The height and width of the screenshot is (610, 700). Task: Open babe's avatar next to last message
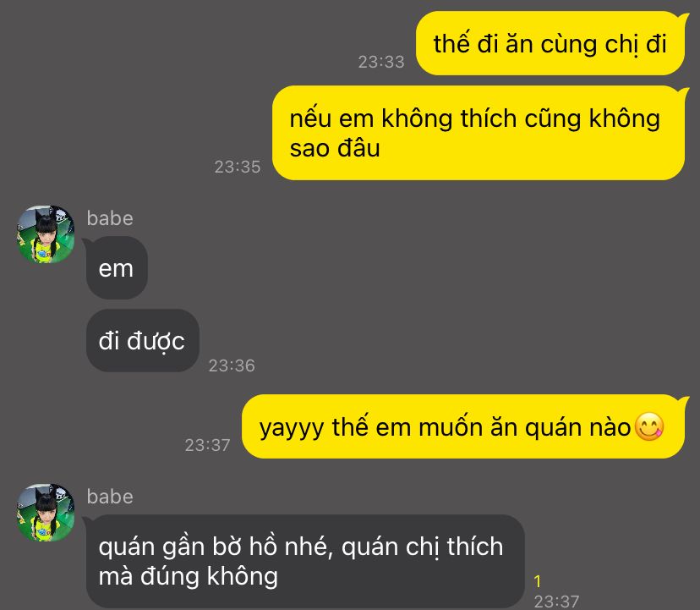(46, 513)
